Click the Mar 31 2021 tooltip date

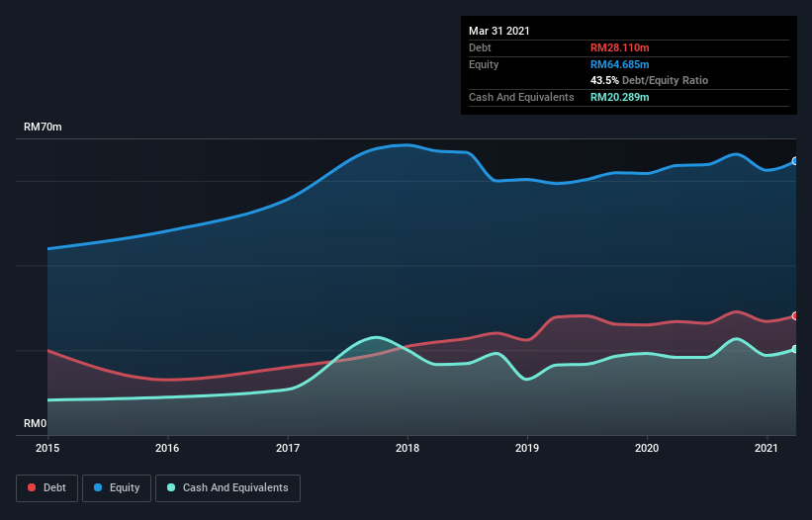point(499,31)
